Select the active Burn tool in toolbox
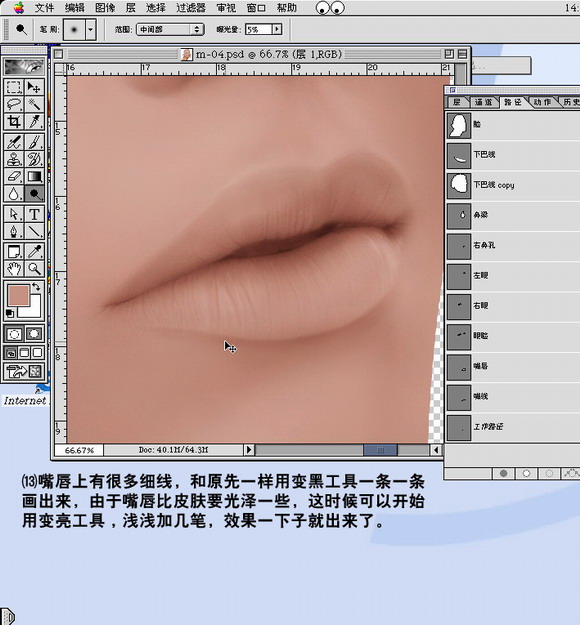Viewport: 580px width, 625px height. (34, 194)
